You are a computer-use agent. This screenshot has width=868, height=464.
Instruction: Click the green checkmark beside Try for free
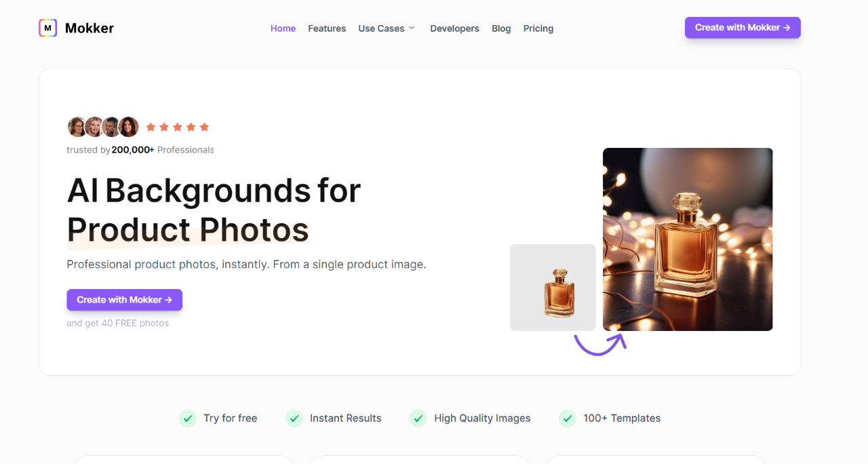point(188,418)
